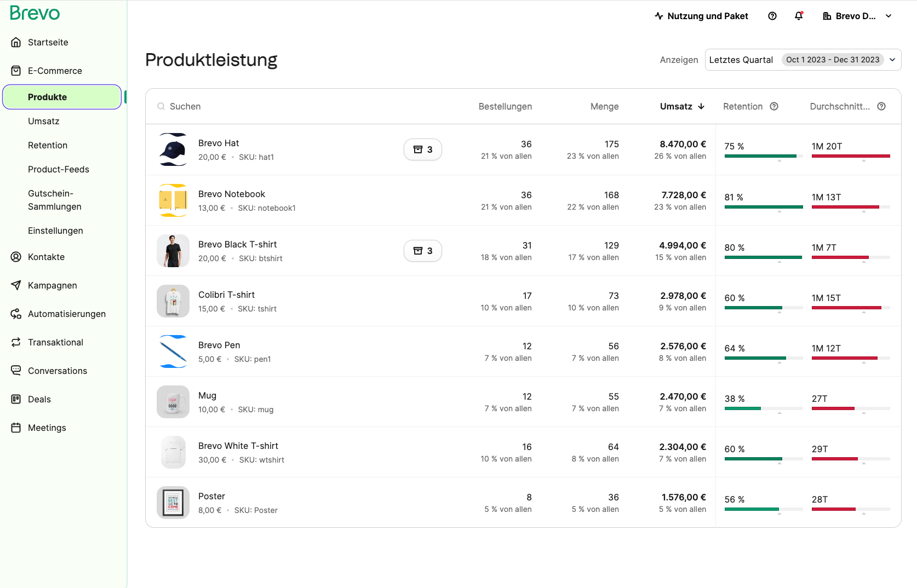Click the Kontakte person icon
The height and width of the screenshot is (588, 917).
tap(16, 257)
